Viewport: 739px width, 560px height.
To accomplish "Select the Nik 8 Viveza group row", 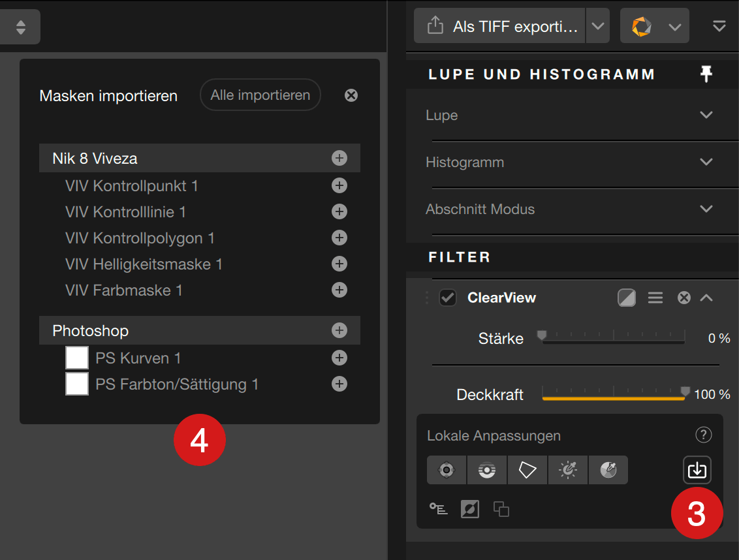I will coord(200,158).
